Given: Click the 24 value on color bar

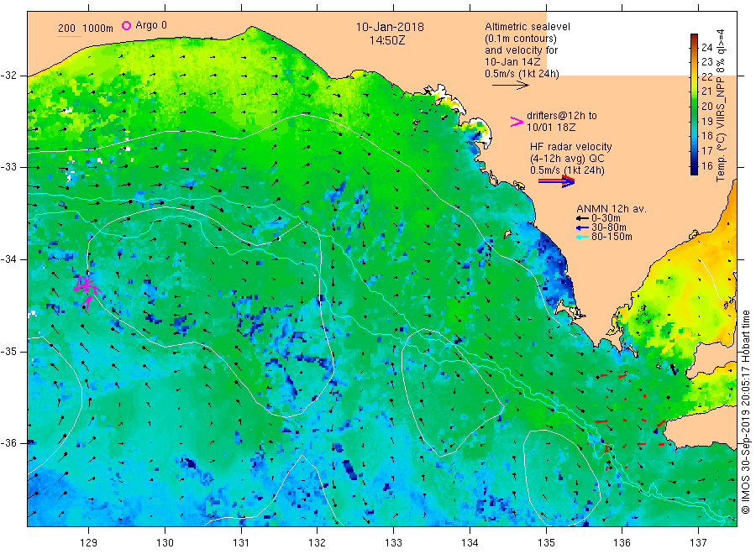Looking at the screenshot, I should tap(706, 47).
